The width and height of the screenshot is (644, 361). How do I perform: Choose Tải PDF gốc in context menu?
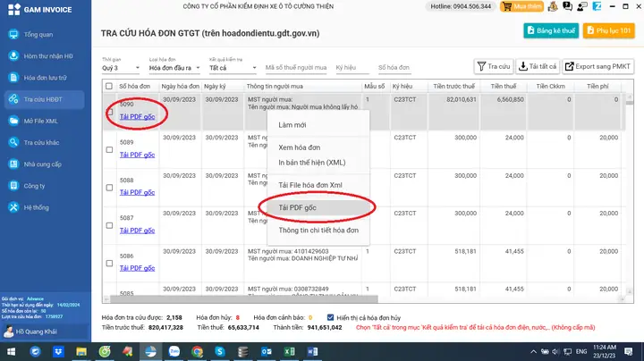click(303, 207)
